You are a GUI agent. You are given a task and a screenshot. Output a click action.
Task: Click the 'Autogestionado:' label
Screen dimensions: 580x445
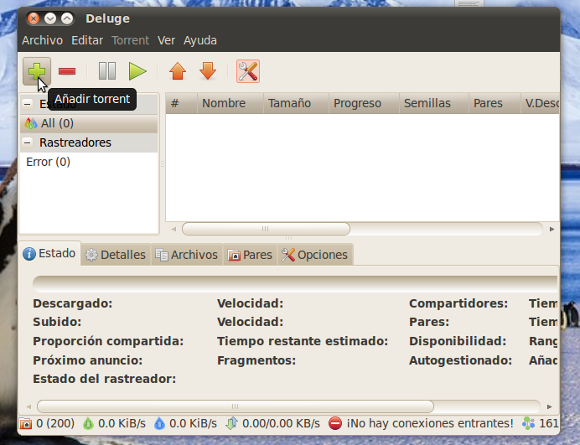point(461,360)
